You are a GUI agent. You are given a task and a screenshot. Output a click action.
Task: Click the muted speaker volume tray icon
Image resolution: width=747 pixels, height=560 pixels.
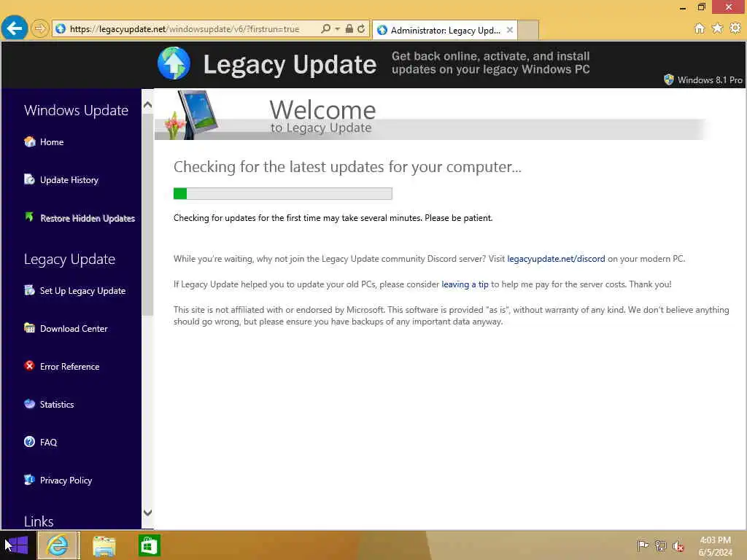pos(678,545)
